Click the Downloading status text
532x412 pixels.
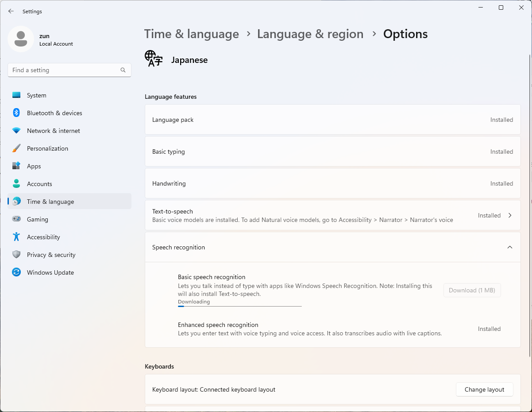click(194, 302)
